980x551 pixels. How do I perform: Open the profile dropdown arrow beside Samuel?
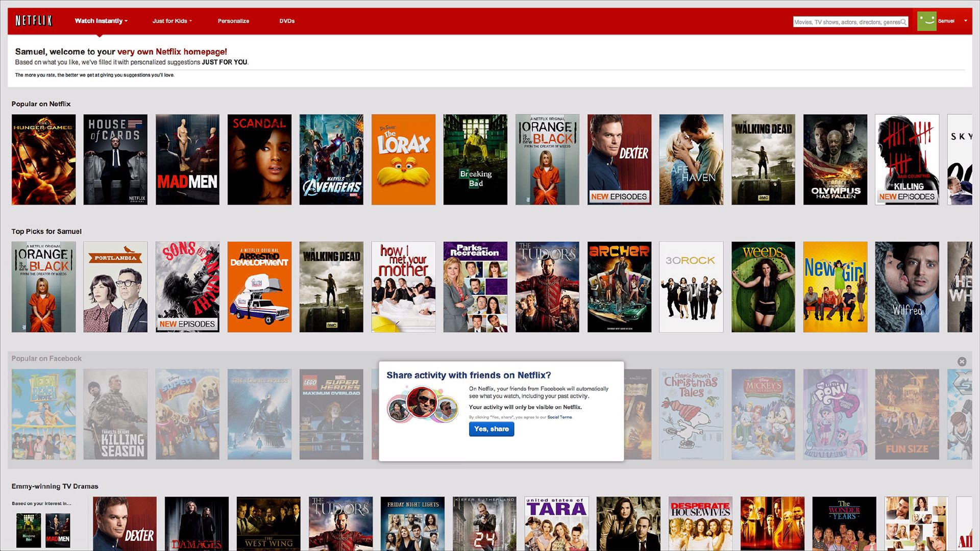point(965,21)
